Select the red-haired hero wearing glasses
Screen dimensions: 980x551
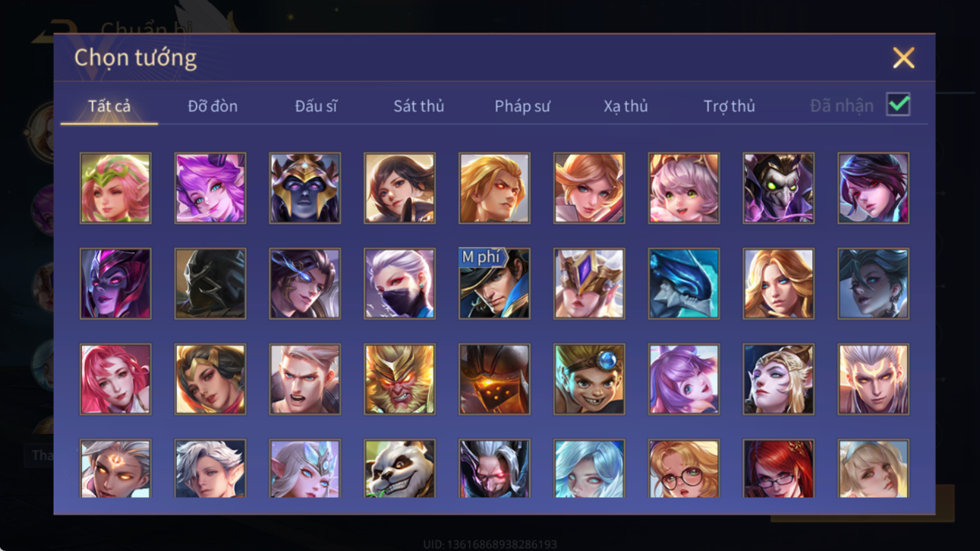tap(778, 468)
